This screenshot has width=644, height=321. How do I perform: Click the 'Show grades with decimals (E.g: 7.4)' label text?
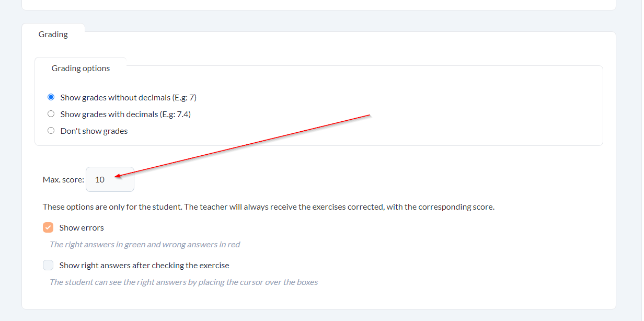[x=125, y=114]
